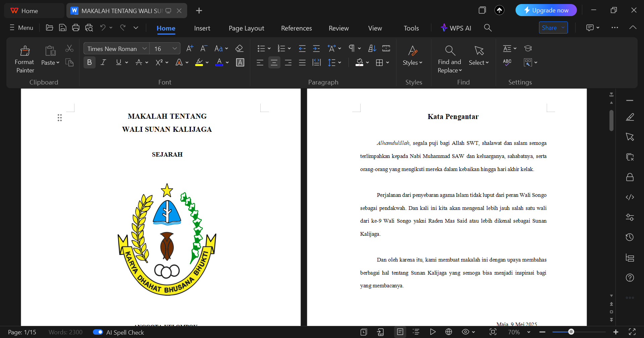Click the yellow text highlight color
Viewport: 644px width, 338px height.
(199, 62)
